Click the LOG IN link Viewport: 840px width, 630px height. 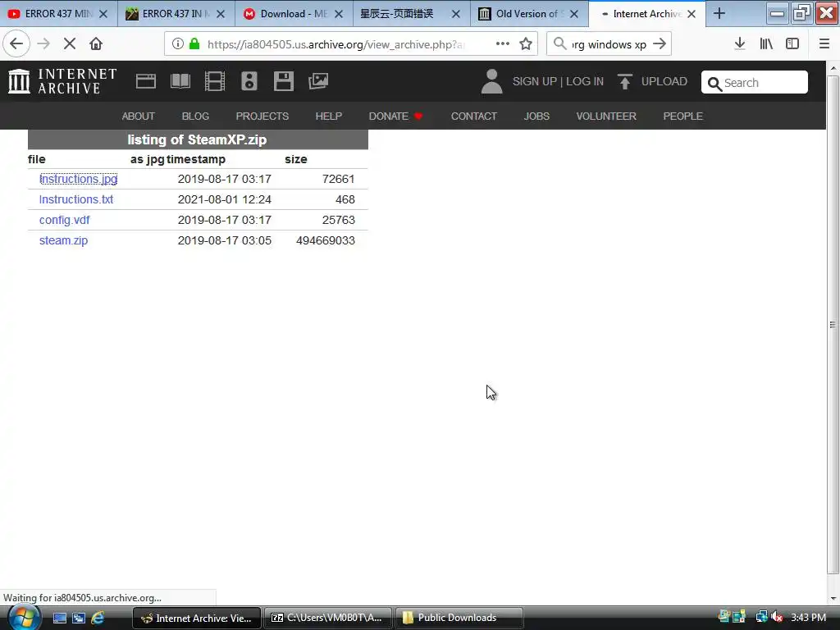coord(585,81)
